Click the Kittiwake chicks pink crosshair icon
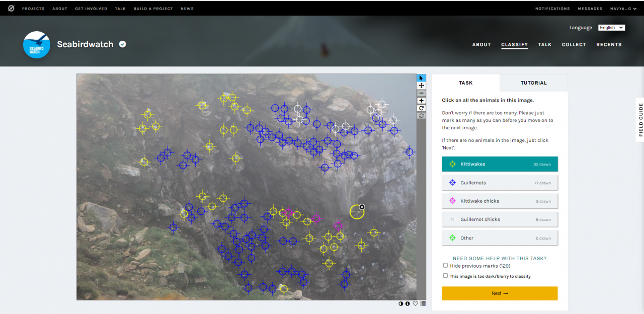The image size is (644, 314). click(452, 201)
